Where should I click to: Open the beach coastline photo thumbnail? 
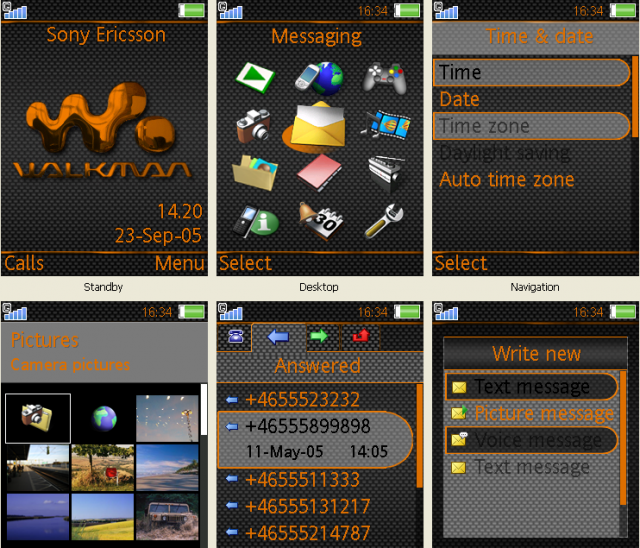click(x=167, y=468)
